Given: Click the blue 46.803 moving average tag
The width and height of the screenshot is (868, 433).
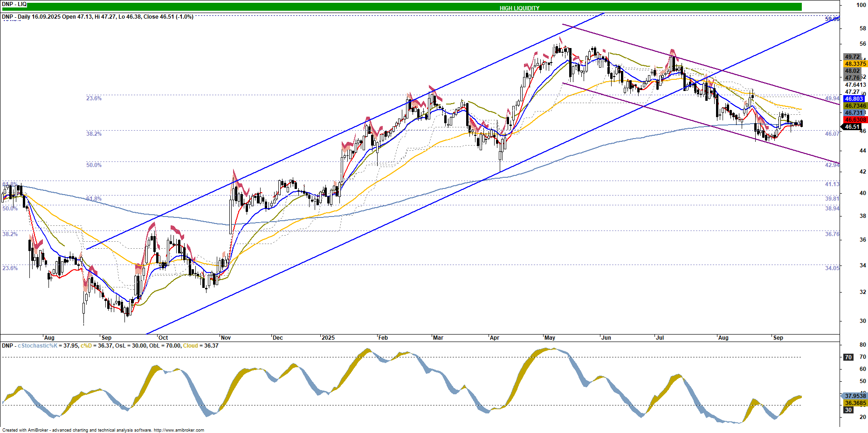Looking at the screenshot, I should 854,99.
